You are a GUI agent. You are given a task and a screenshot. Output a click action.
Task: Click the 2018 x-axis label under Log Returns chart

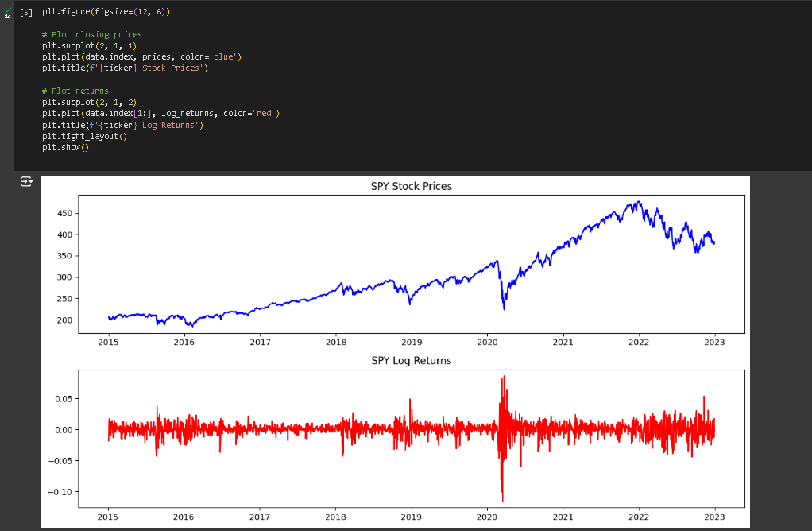[335, 517]
